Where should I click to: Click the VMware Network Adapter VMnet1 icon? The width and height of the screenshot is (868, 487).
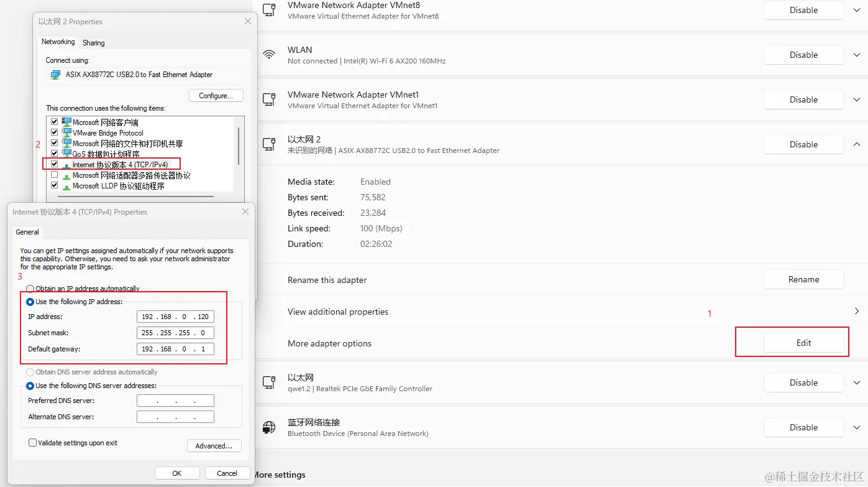(x=269, y=100)
